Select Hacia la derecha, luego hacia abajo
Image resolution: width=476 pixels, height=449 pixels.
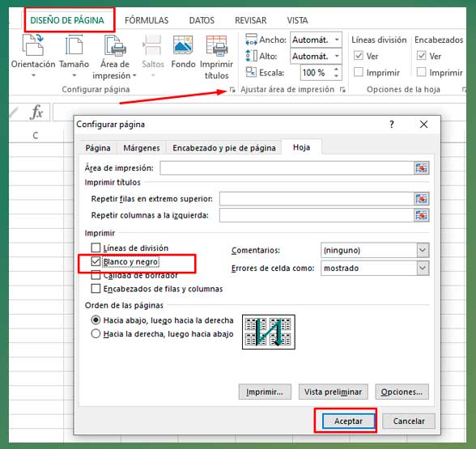[96, 333]
